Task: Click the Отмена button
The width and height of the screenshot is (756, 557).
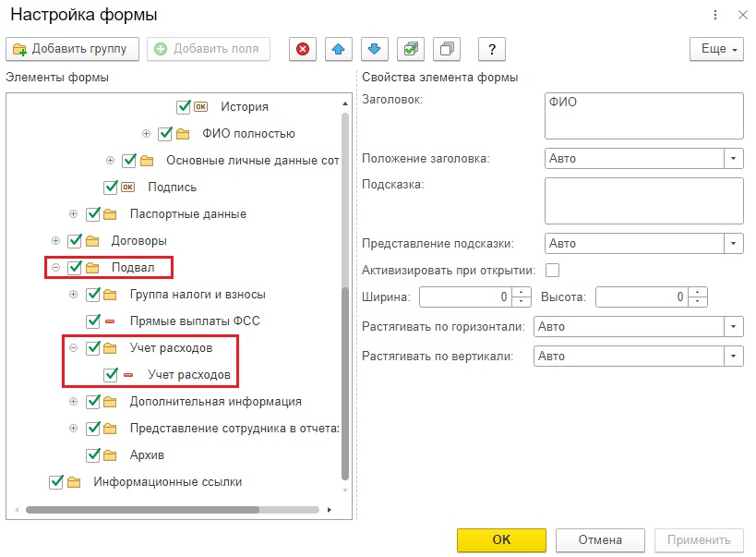Action: pos(600,539)
